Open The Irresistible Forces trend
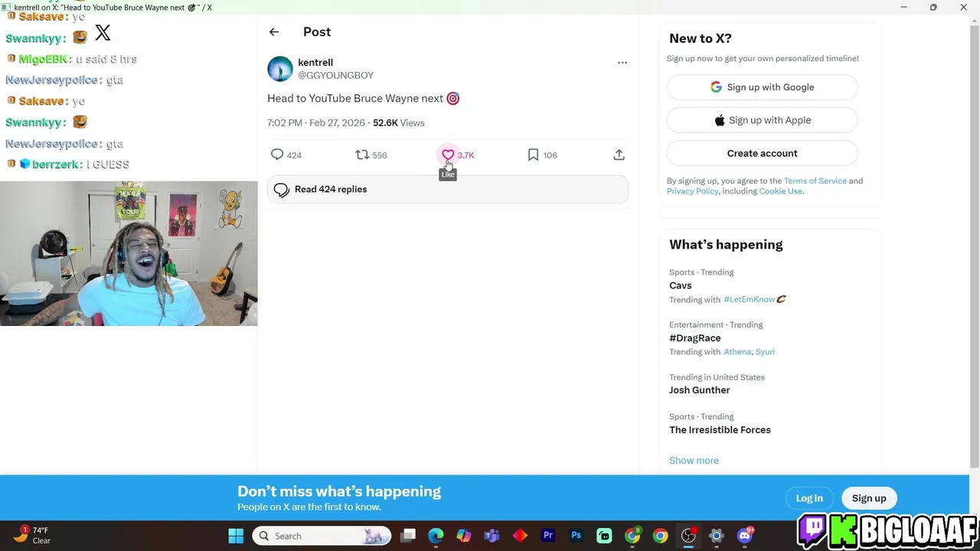 [x=720, y=429]
